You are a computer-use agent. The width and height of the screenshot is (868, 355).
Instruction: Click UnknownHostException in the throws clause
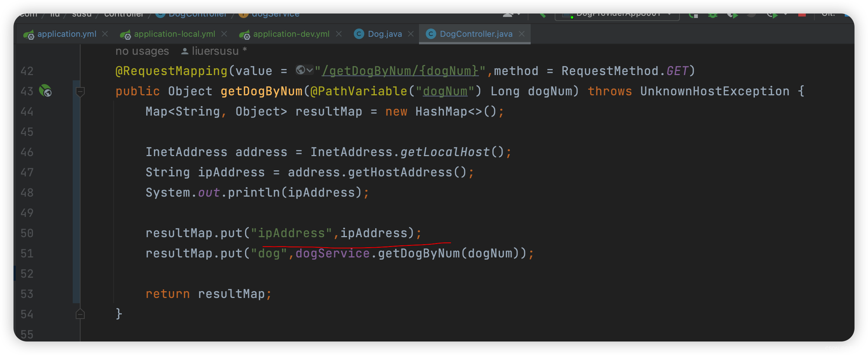point(715,91)
